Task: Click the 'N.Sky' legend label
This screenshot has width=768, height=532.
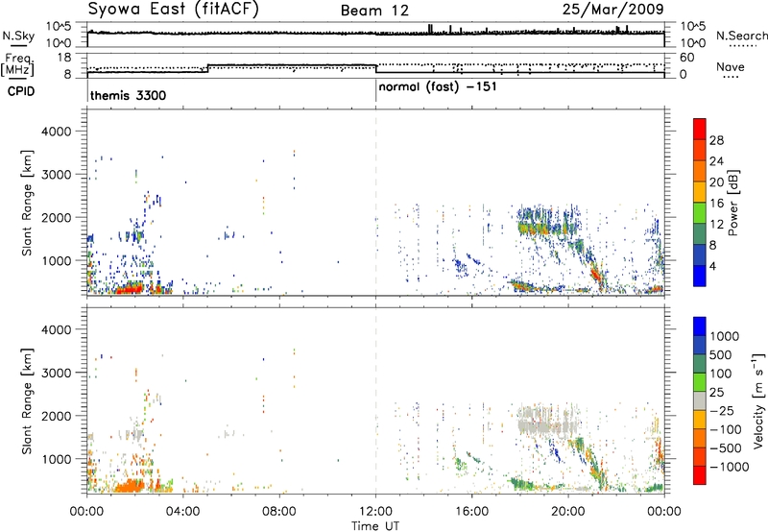Action: pos(18,36)
